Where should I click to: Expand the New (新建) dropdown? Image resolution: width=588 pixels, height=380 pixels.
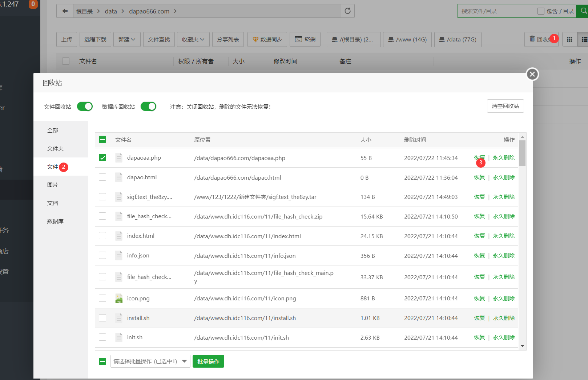[126, 39]
